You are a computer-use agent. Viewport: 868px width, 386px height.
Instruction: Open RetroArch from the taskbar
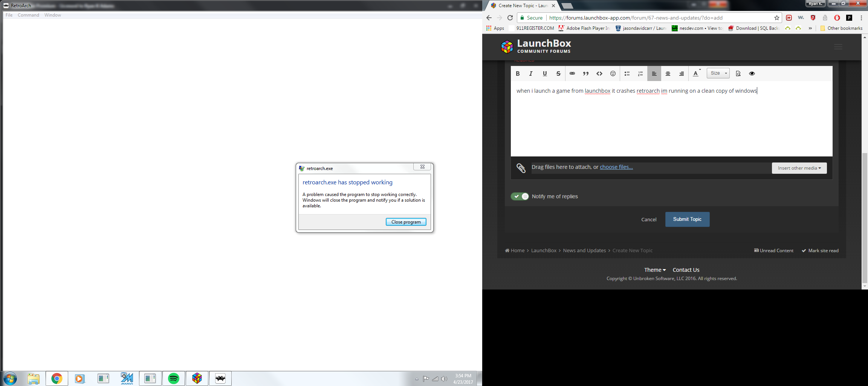tap(220, 378)
